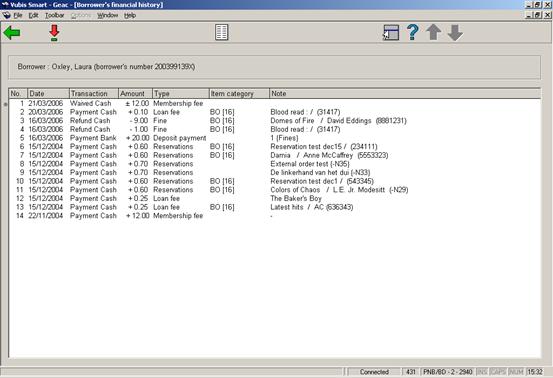Sort by the Date column header
553x378 pixels.
[x=48, y=93]
